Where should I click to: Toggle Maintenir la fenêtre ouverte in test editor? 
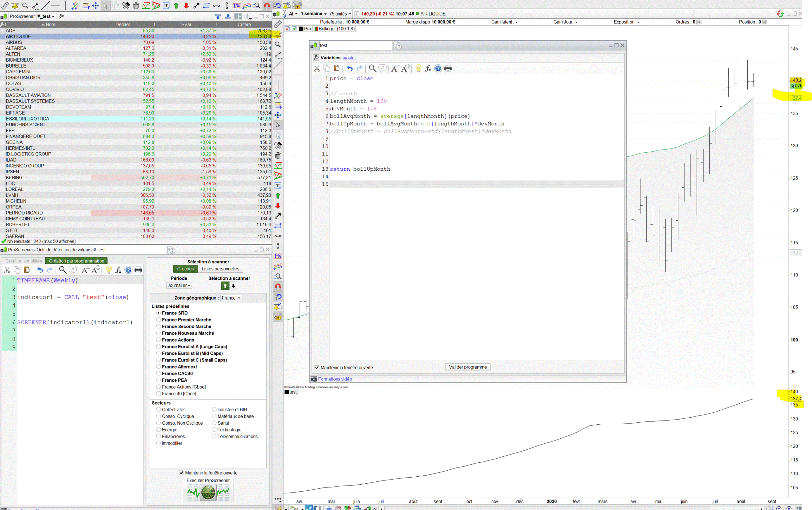pyautogui.click(x=317, y=368)
